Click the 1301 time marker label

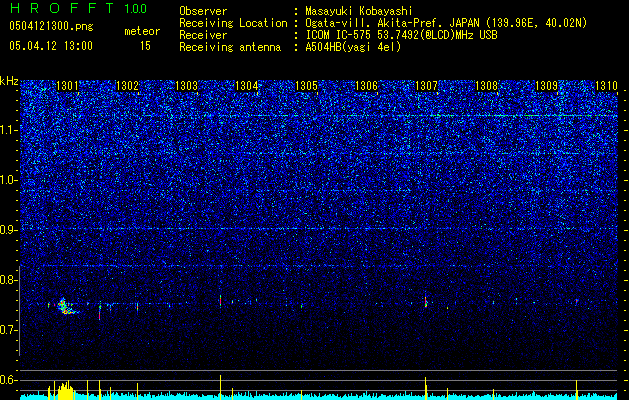(x=67, y=85)
